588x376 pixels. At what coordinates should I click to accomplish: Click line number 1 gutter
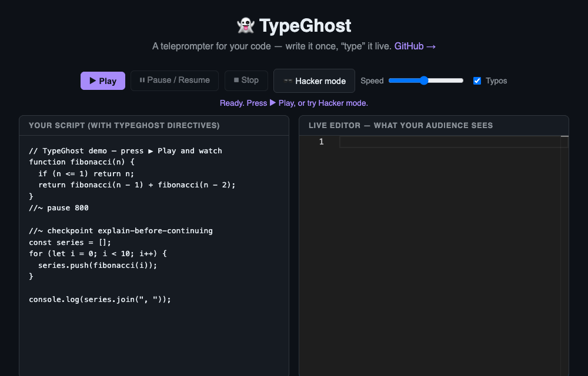(x=321, y=142)
